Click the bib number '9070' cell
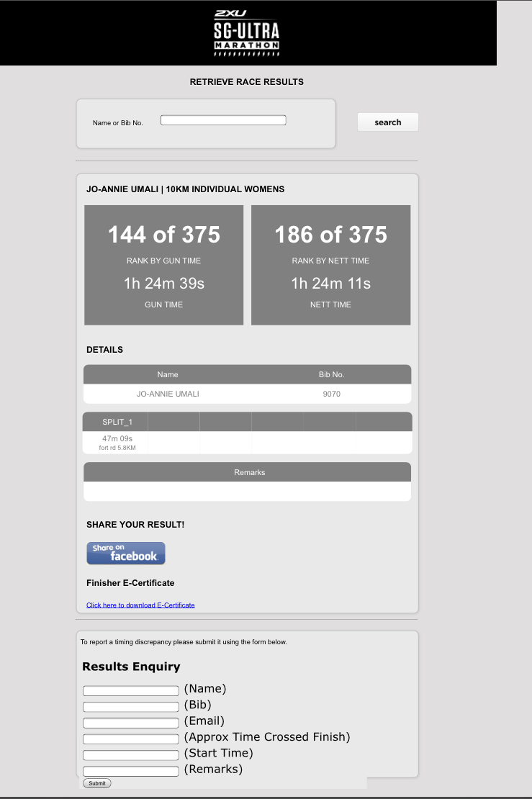 pos(332,394)
